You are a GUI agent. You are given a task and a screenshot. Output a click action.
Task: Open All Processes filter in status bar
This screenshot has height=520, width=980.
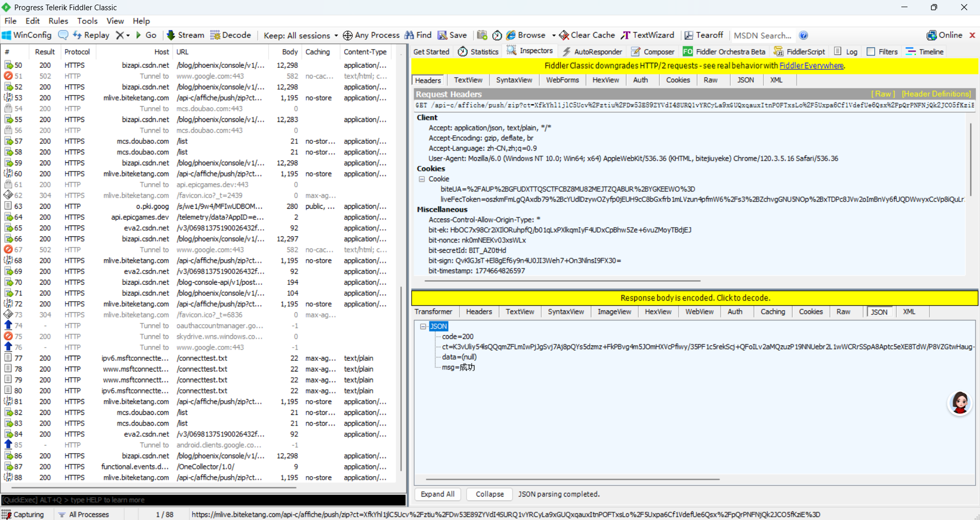(84, 514)
